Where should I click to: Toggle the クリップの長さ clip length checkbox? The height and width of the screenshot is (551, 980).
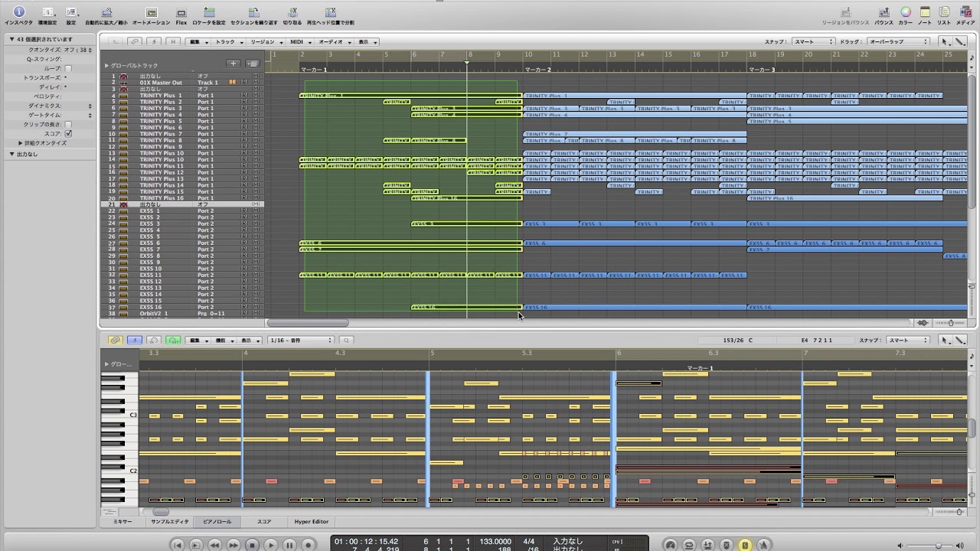click(x=68, y=124)
